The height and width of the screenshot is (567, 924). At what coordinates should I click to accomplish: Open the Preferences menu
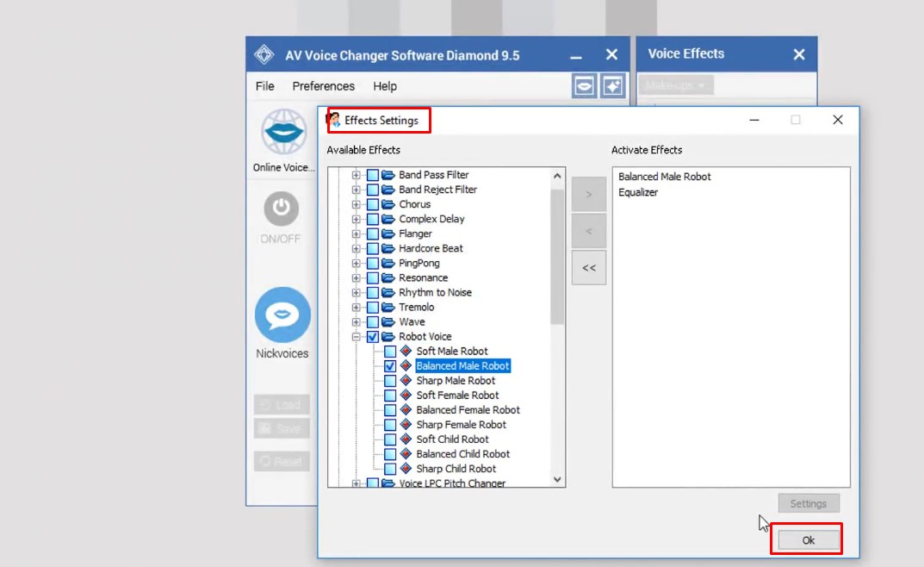[x=323, y=85]
